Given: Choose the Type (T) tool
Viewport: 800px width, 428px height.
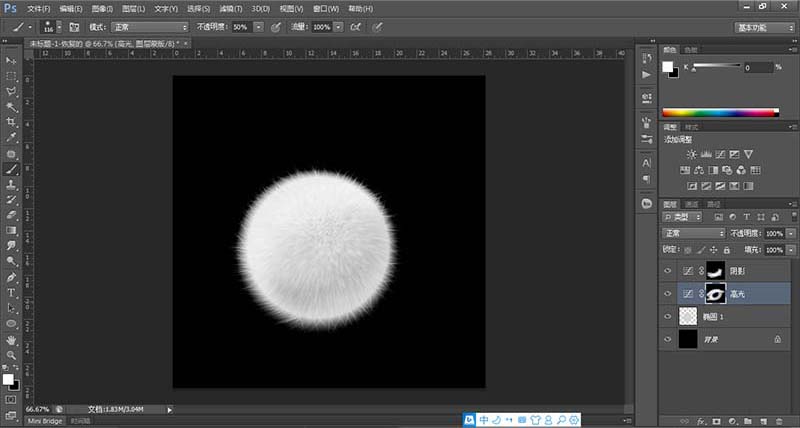Looking at the screenshot, I should click(x=11, y=292).
